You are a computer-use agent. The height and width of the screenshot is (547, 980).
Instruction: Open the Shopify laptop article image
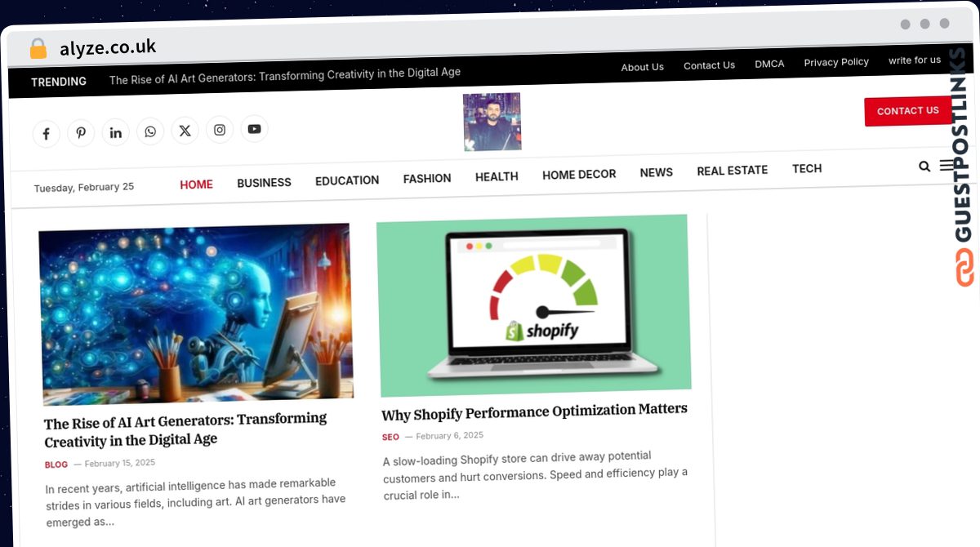[533, 305]
